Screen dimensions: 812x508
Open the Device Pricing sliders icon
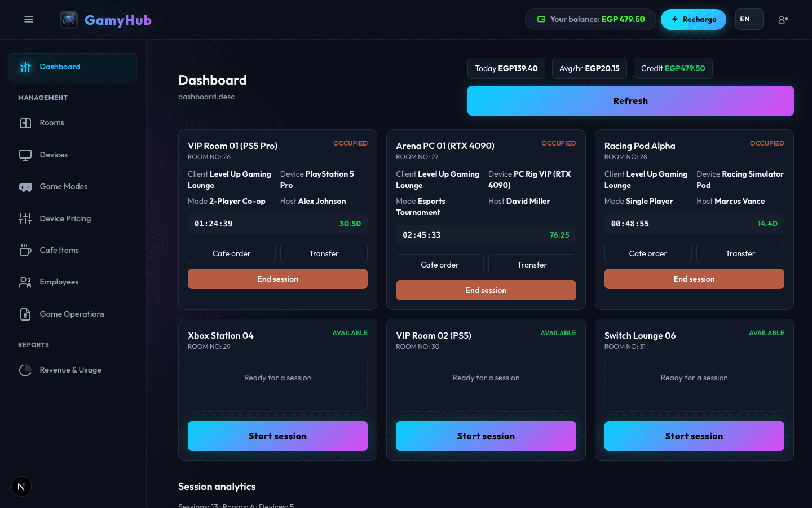coord(25,218)
